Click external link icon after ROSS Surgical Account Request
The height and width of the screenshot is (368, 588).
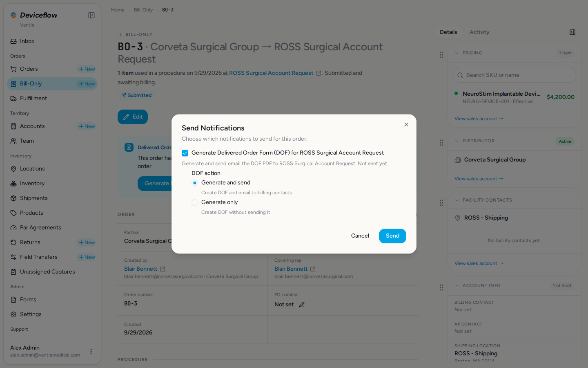tap(318, 73)
